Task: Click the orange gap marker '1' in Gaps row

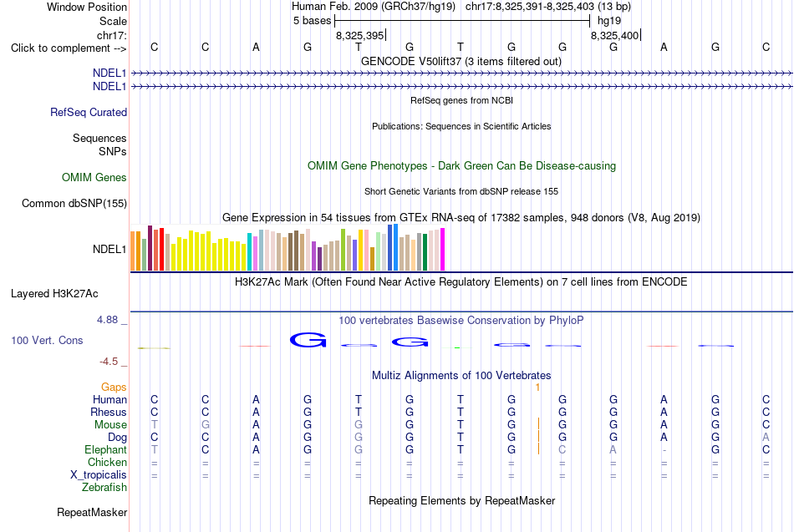Action: pos(537,388)
